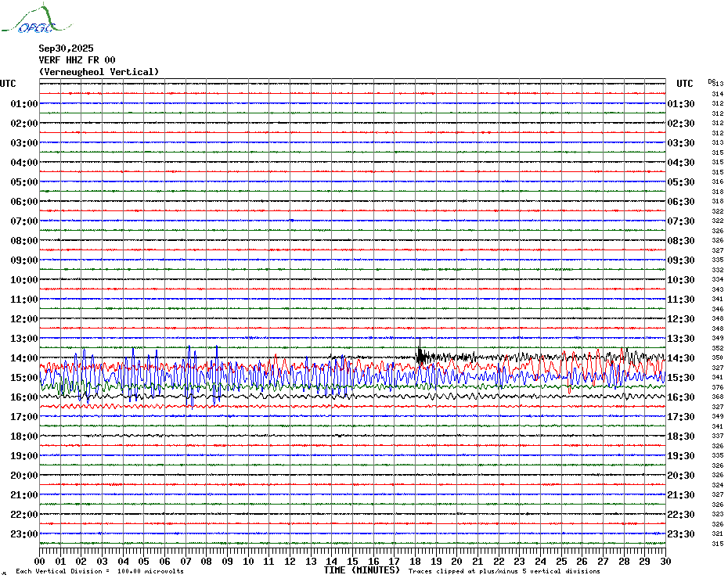Click the '19:30' time label
The height and width of the screenshot is (582, 728).
tap(681, 456)
